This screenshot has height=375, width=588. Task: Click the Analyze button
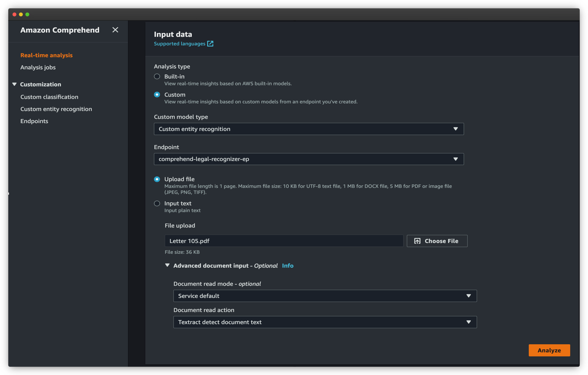point(549,350)
